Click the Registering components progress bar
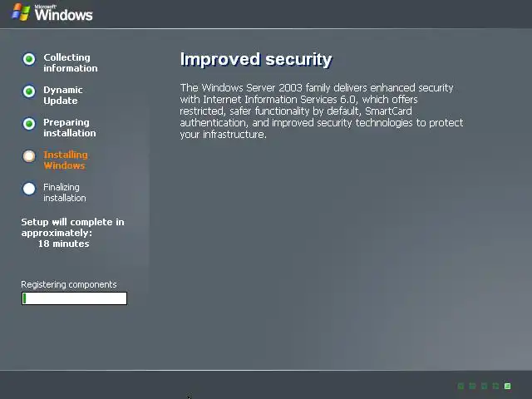The width and height of the screenshot is (532, 399). 74,298
